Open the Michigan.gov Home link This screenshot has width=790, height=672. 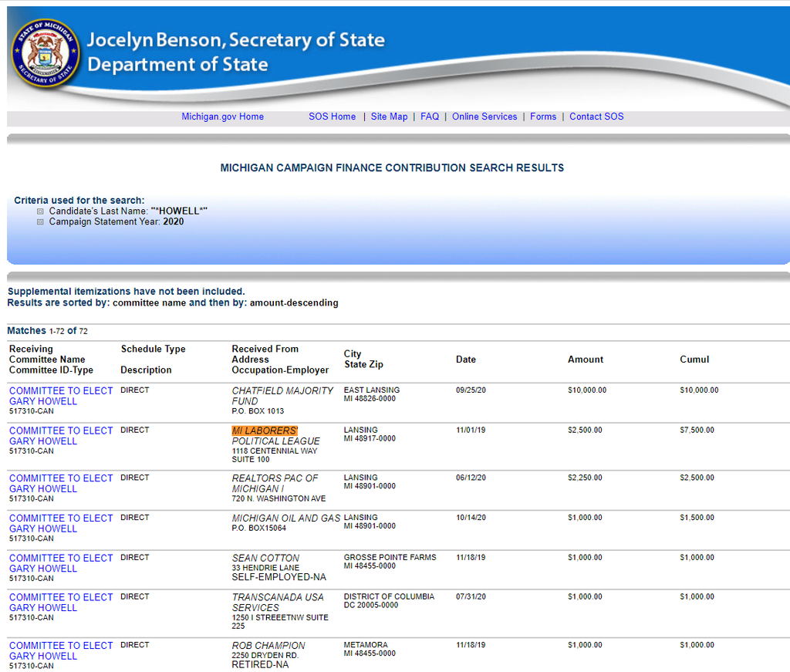coord(222,117)
